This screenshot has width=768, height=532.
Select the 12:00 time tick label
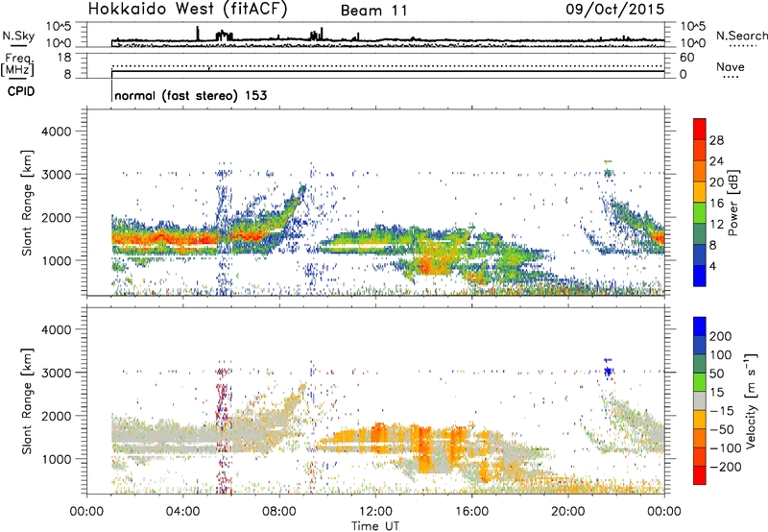(x=375, y=512)
